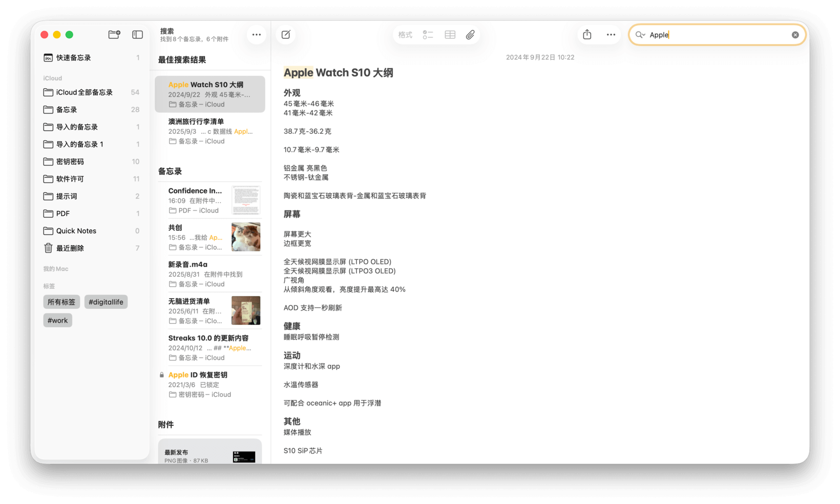Click the cat thumbnail in 共创 note

click(x=246, y=237)
